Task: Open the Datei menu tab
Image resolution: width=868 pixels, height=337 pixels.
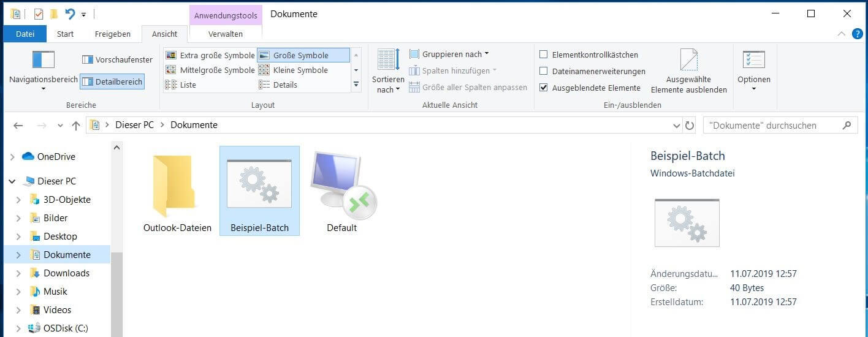Action: click(x=25, y=34)
